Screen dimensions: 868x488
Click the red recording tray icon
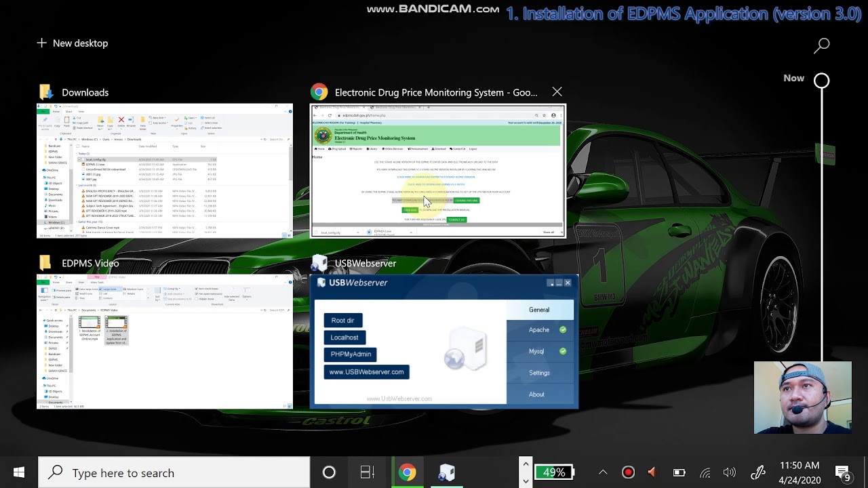(628, 472)
